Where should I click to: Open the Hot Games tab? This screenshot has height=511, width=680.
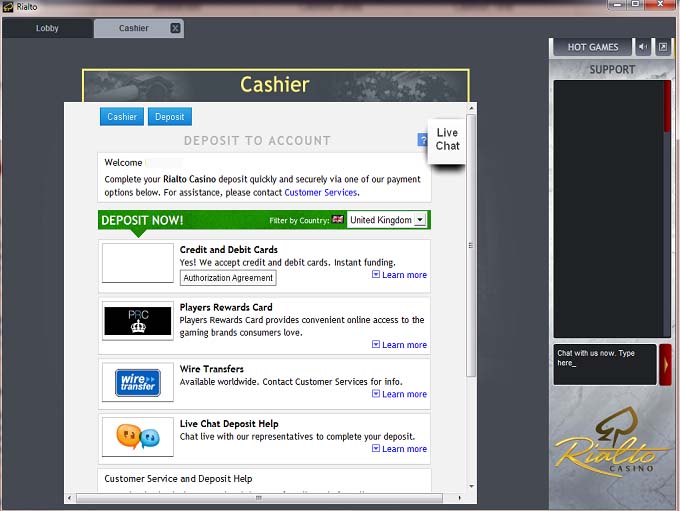tap(592, 47)
